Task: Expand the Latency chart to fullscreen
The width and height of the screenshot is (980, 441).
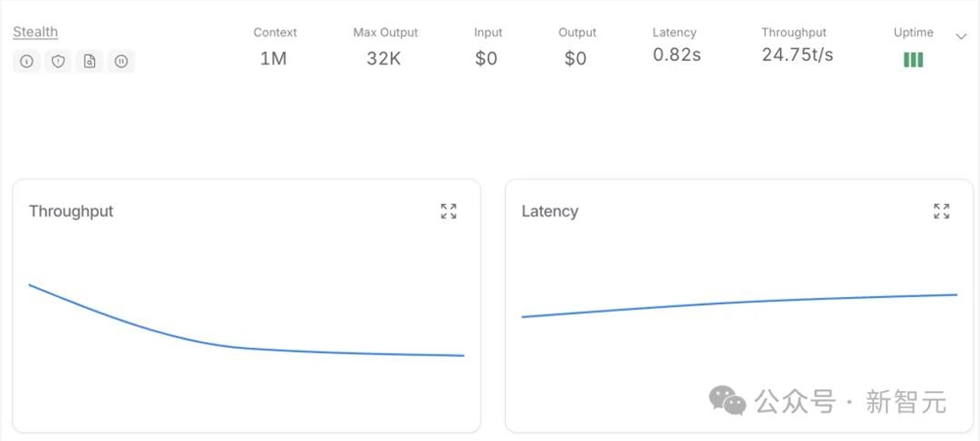Action: tap(942, 211)
